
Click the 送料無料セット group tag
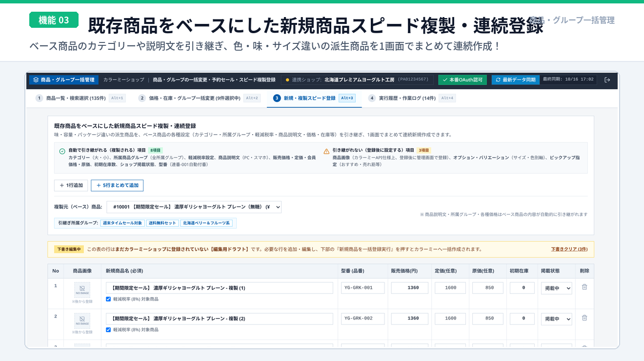[x=162, y=223]
